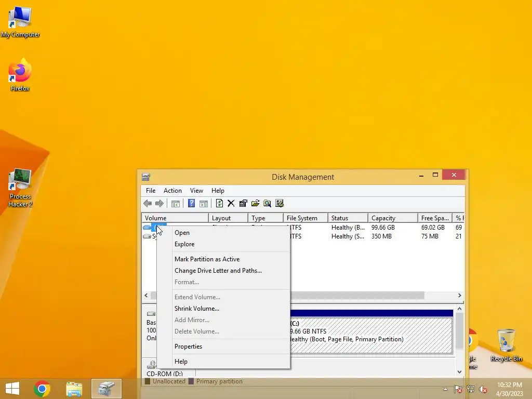The height and width of the screenshot is (399, 532).
Task: Open the My Computer desktop icon
Action: 20,22
